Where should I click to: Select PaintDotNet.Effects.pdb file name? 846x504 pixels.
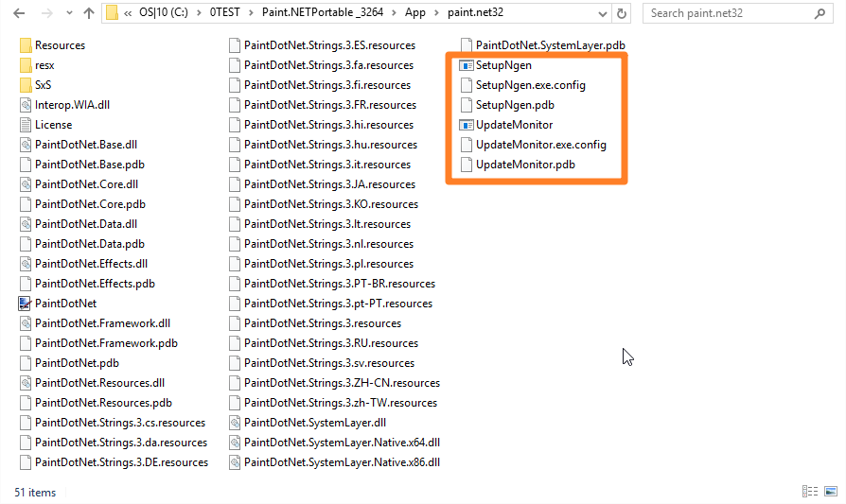point(95,284)
